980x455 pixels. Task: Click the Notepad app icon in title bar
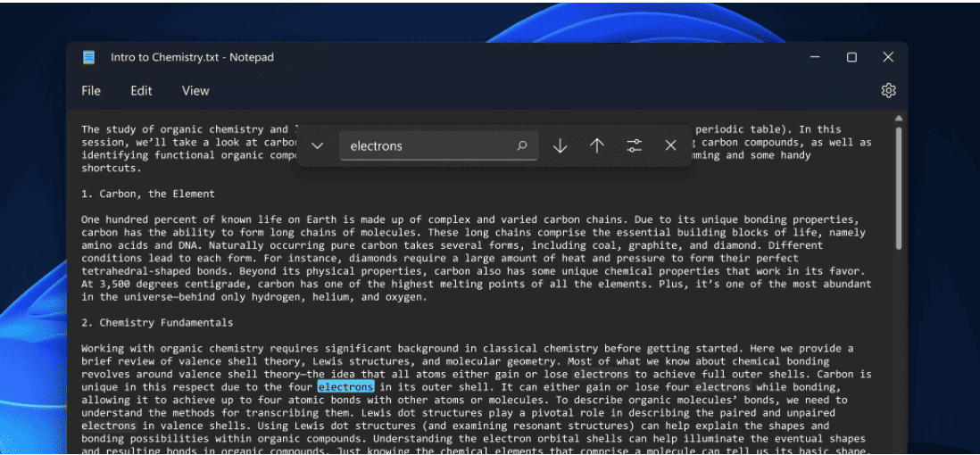pos(88,57)
